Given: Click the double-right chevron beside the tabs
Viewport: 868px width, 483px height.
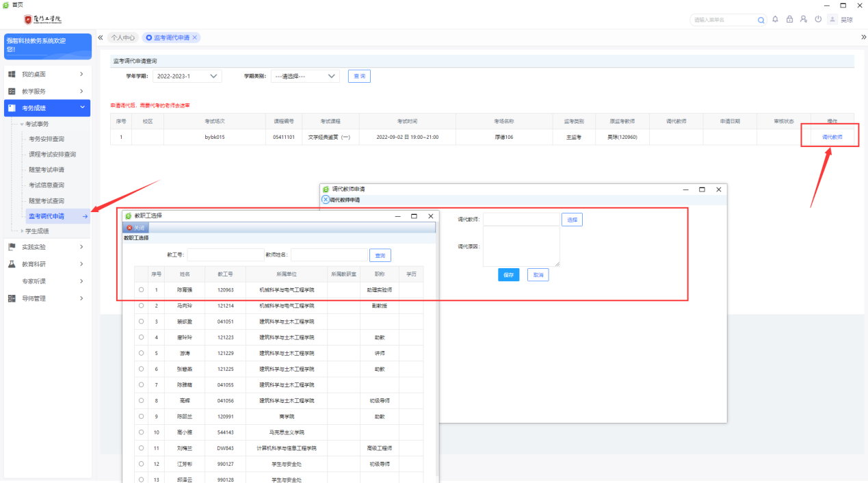Looking at the screenshot, I should point(863,38).
